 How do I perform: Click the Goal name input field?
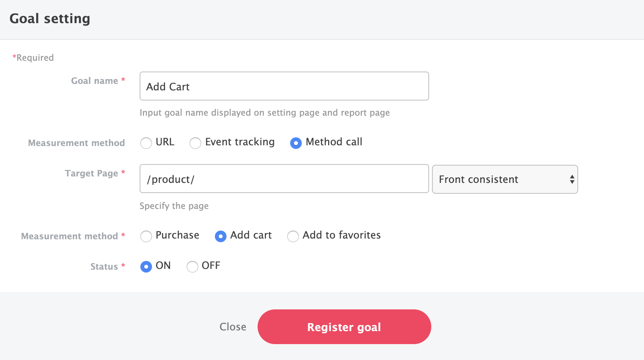coord(284,86)
